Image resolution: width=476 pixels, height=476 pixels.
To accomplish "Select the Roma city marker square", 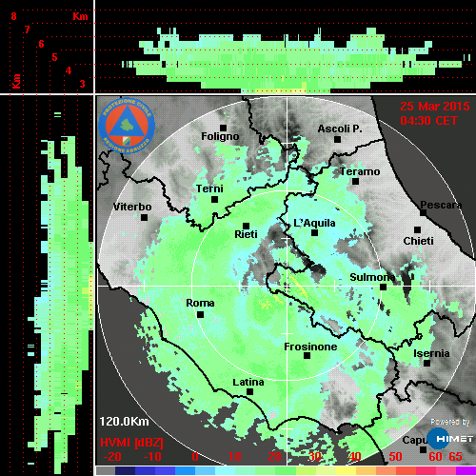I will pyautogui.click(x=200, y=315).
